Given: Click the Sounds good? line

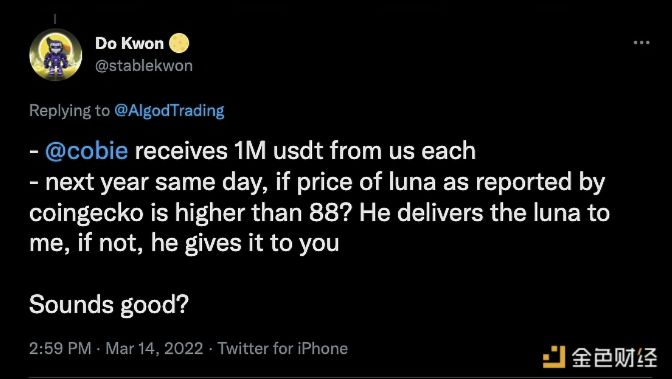Looking at the screenshot, I should coord(109,305).
